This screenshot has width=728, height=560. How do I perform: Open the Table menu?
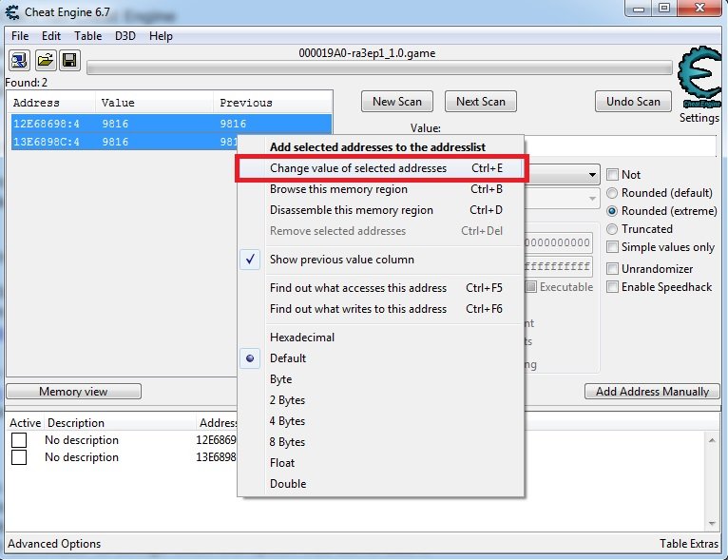coord(87,36)
